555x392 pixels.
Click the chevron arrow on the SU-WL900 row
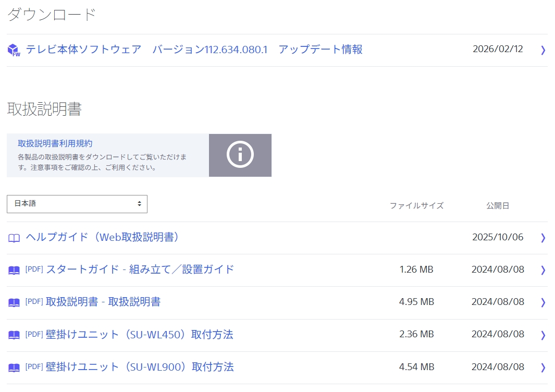point(543,367)
